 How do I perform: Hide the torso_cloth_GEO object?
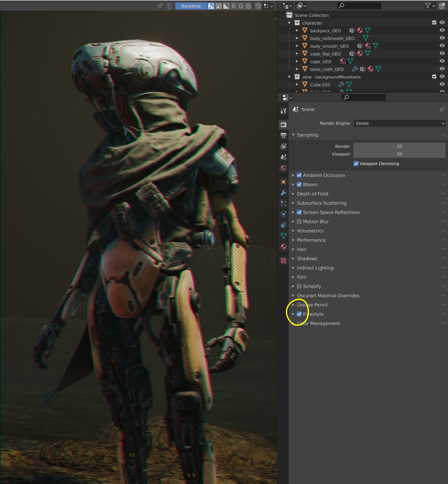[442, 69]
